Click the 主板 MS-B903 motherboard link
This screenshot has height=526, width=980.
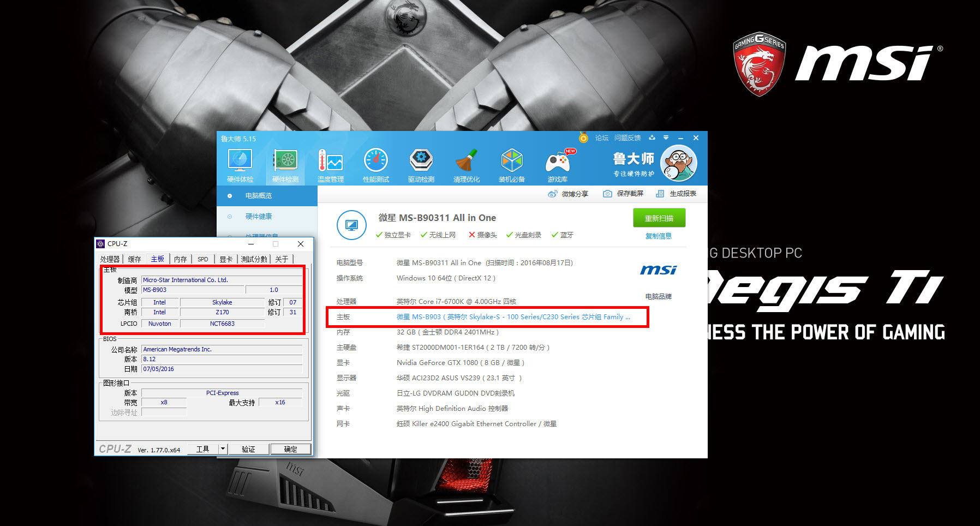click(x=513, y=317)
